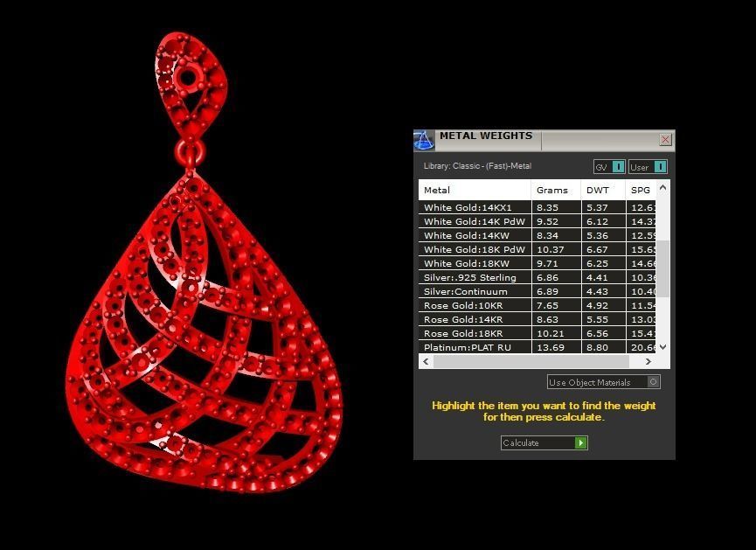The width and height of the screenshot is (756, 550).
Task: Select the White Gold:18K PdW row
Action: (538, 249)
